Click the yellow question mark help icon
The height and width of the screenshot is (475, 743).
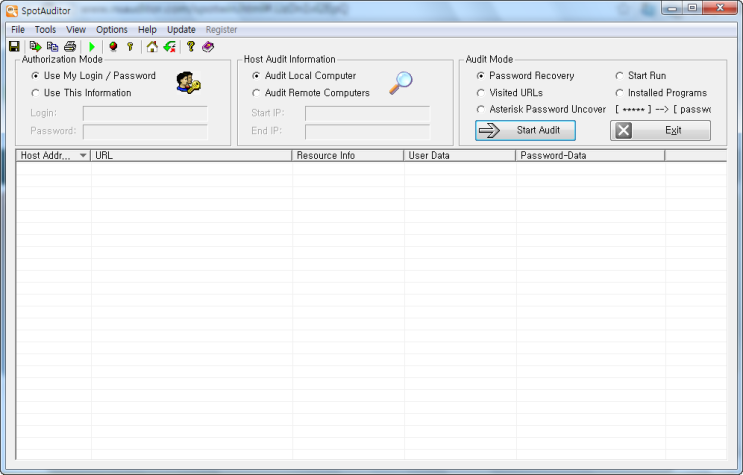click(191, 46)
